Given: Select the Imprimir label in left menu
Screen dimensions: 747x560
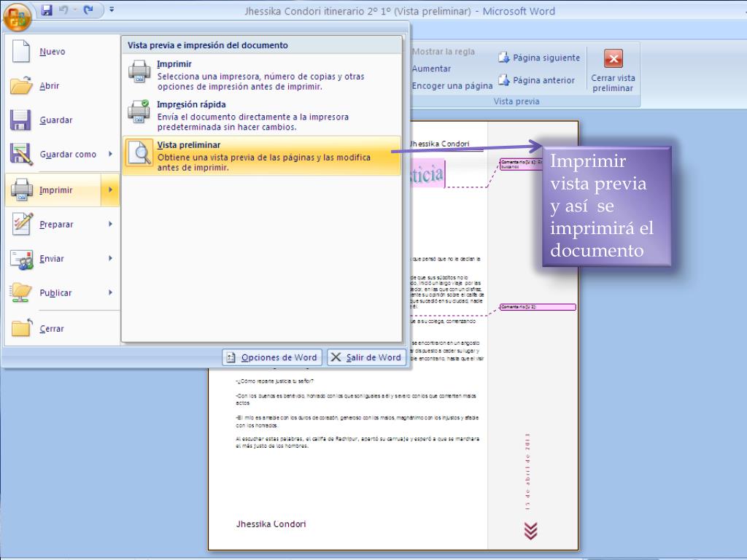Looking at the screenshot, I should point(55,190).
